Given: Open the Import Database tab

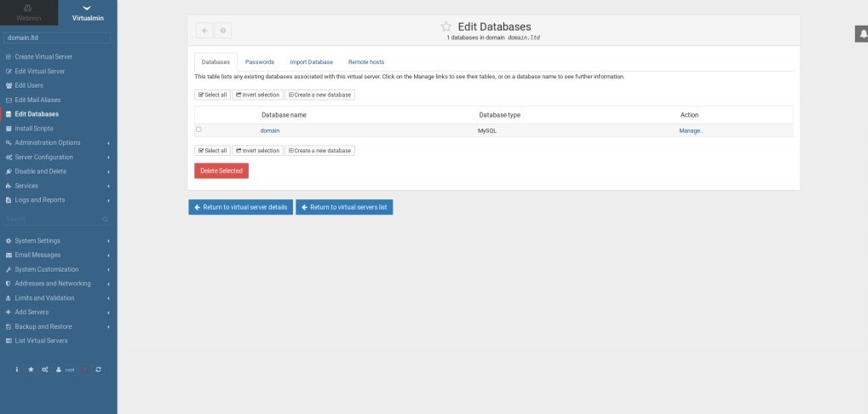Looking at the screenshot, I should [x=311, y=62].
